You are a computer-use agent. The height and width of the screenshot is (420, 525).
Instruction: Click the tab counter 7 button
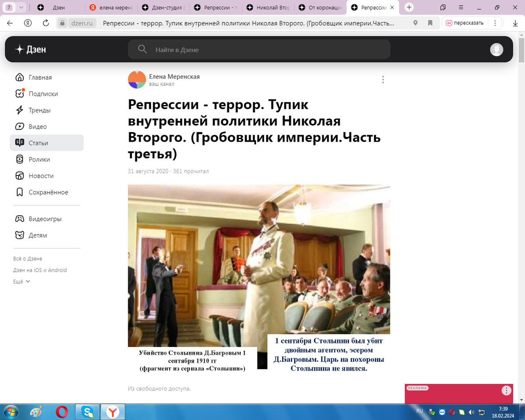tap(9, 7)
